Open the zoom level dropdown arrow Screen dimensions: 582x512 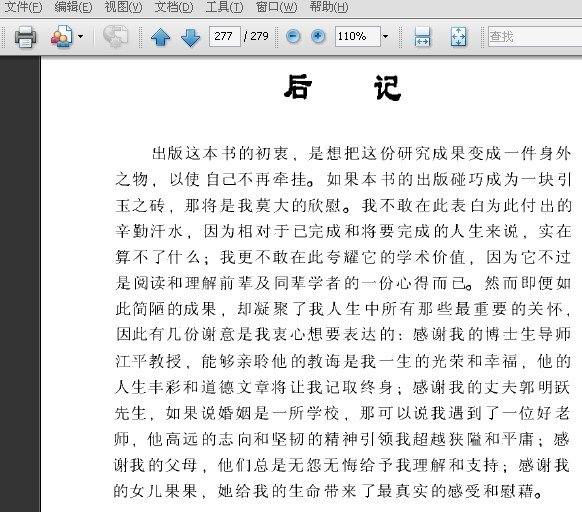point(385,36)
